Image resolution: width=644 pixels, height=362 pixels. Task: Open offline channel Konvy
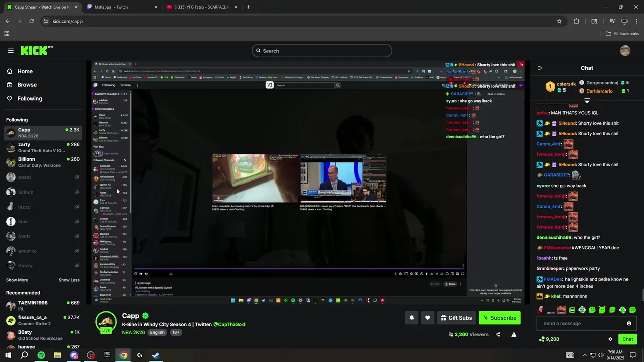pyautogui.click(x=43, y=265)
